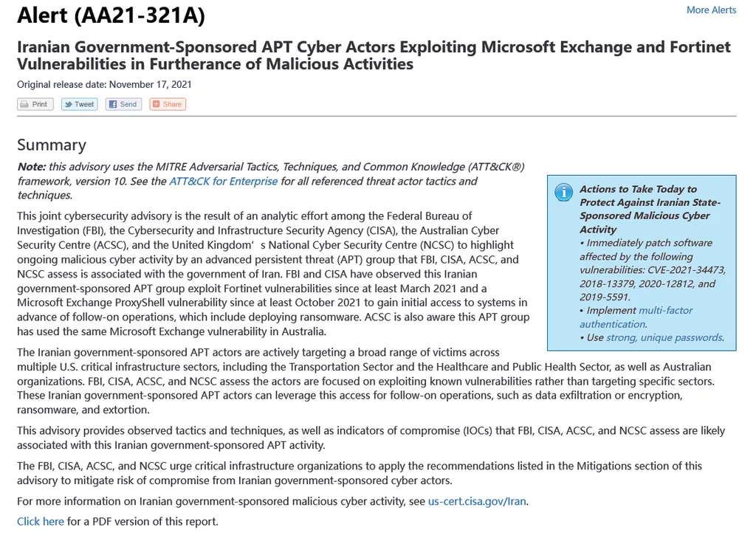
Task: Open the ATT&CK for Enterprise link
Action: click(223, 182)
